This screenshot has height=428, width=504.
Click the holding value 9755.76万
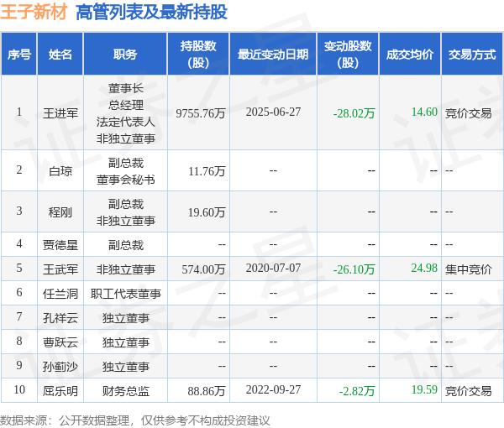(200, 113)
